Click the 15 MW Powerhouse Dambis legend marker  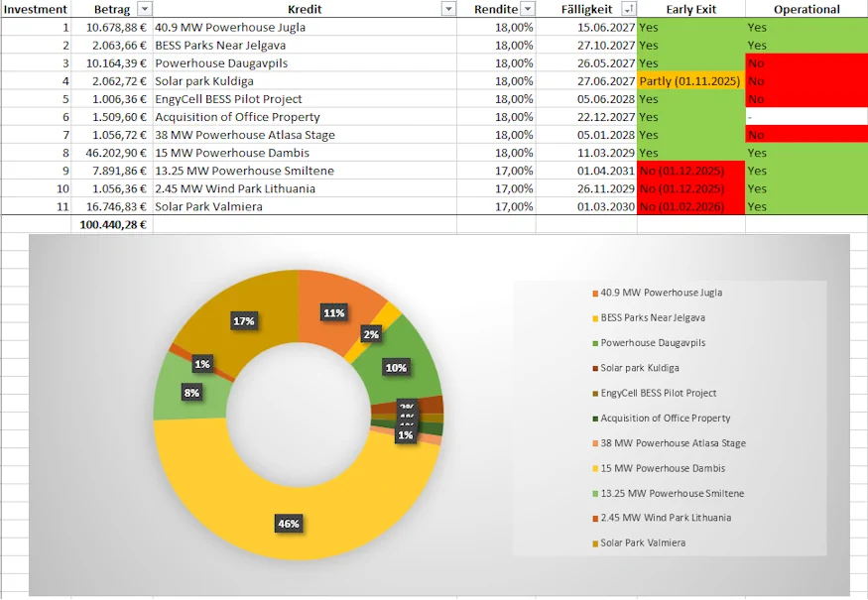(x=595, y=468)
